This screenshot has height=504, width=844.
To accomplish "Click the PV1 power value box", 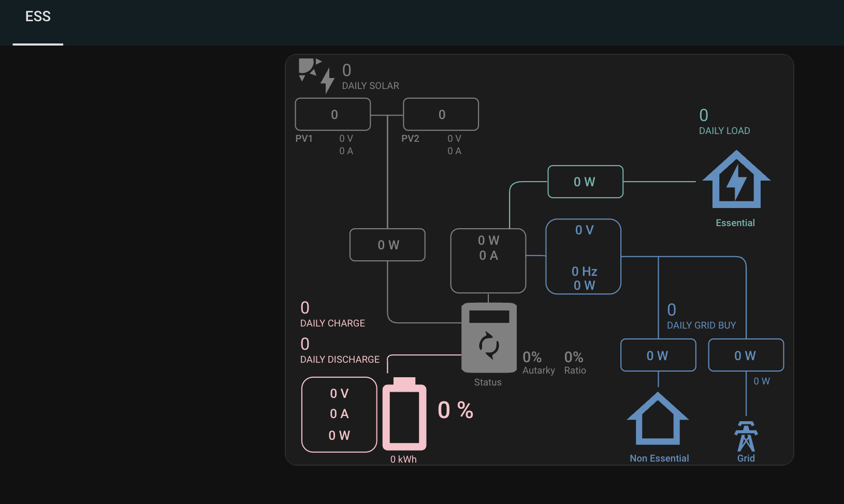I will click(x=333, y=114).
